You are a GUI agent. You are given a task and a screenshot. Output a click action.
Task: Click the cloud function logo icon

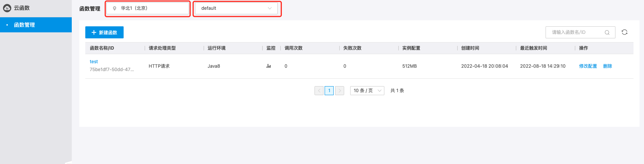(7, 8)
